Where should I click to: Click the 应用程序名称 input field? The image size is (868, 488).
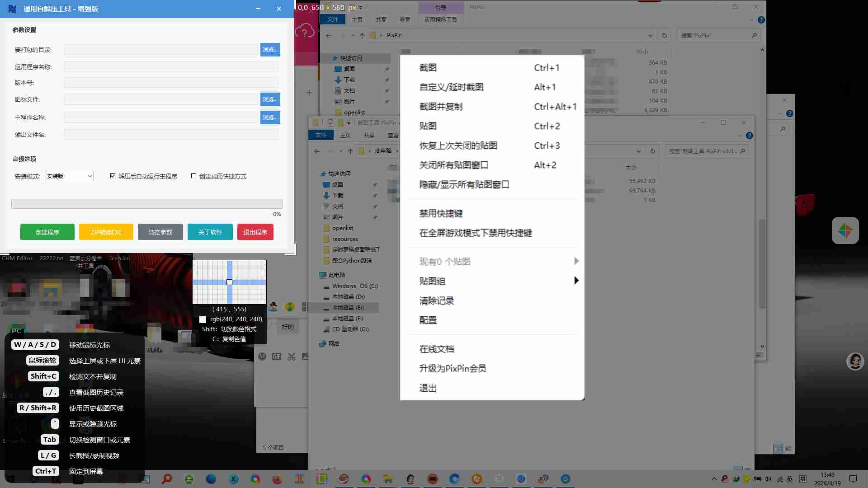tap(171, 67)
